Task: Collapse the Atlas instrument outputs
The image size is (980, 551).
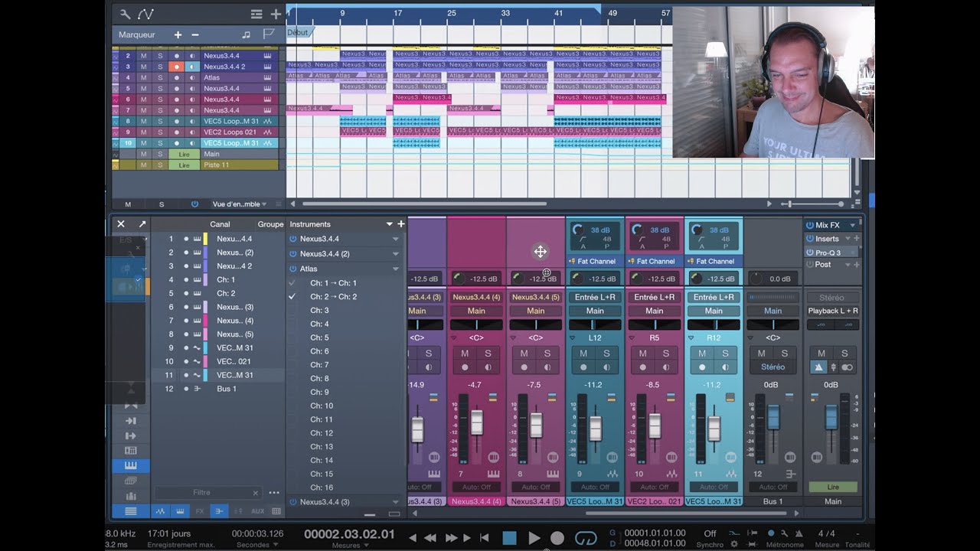Action: point(396,269)
